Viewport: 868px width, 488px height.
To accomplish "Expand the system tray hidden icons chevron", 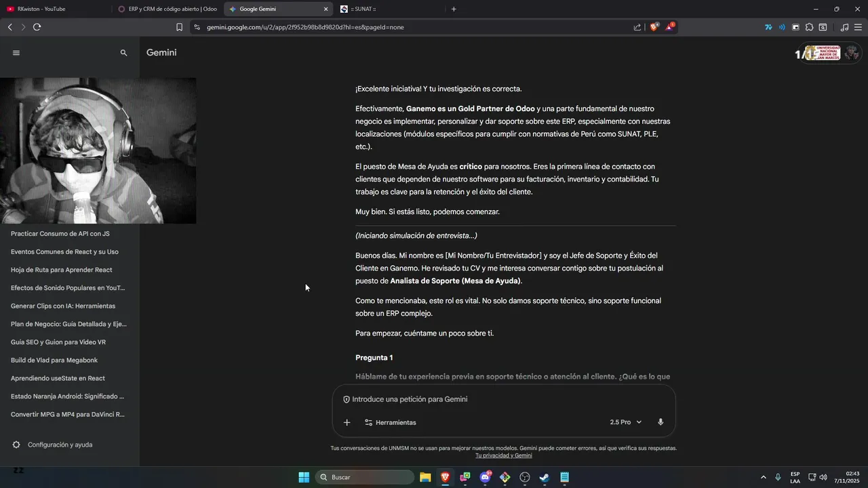I will 764,477.
